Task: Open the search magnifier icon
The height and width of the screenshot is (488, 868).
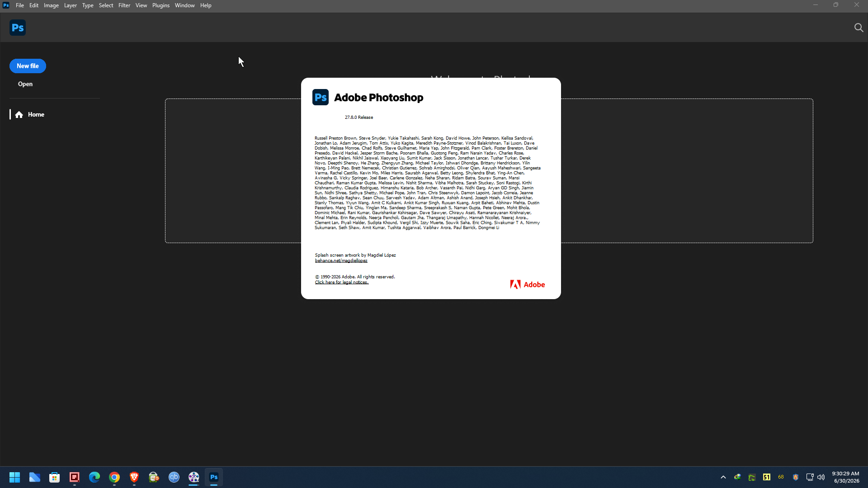Action: tap(859, 28)
